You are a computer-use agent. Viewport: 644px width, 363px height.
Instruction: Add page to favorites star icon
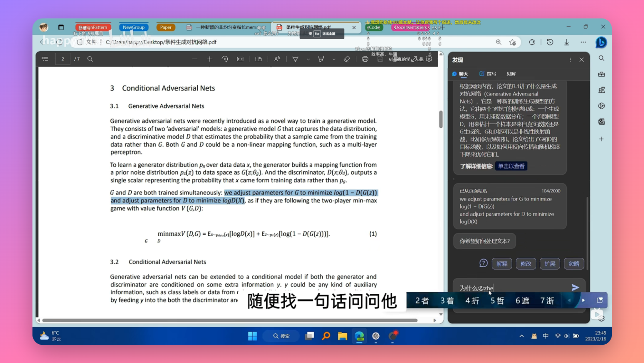click(513, 42)
